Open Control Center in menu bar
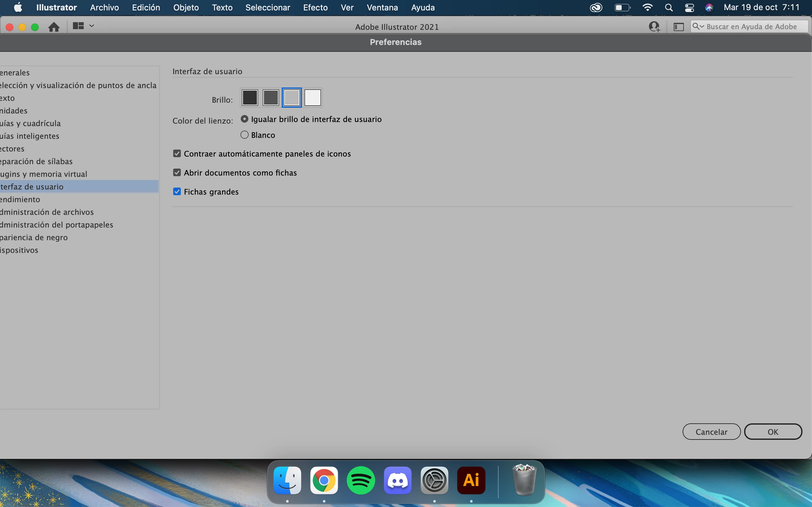Viewport: 812px width, 507px height. pos(689,7)
